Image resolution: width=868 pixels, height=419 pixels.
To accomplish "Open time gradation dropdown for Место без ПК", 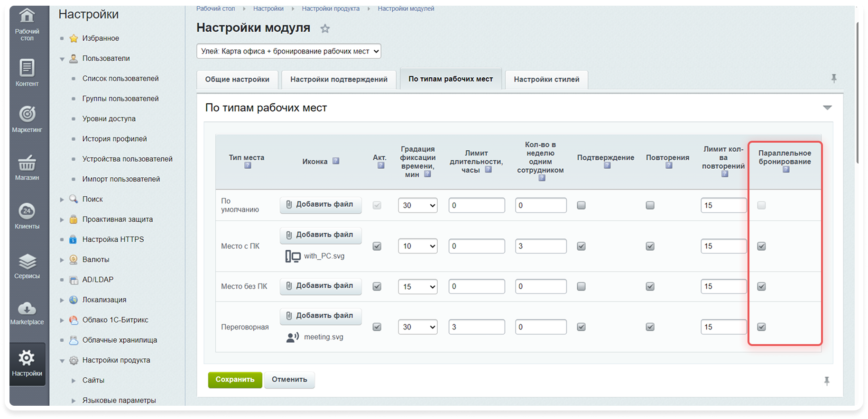I will tap(418, 286).
